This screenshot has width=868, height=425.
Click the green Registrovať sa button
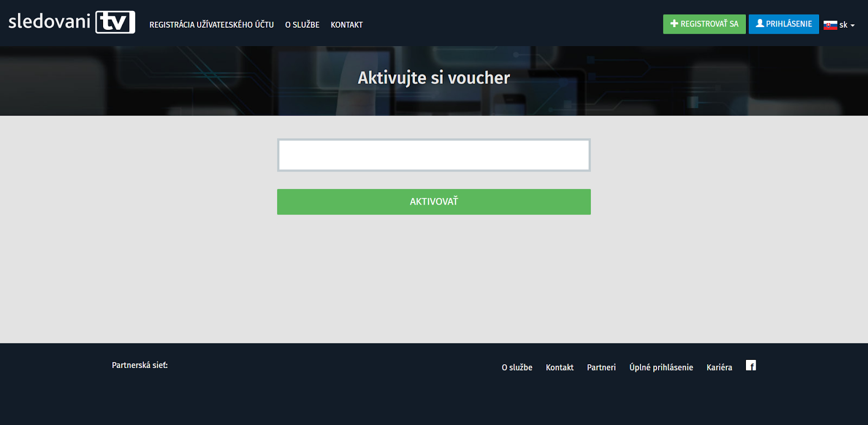704,24
